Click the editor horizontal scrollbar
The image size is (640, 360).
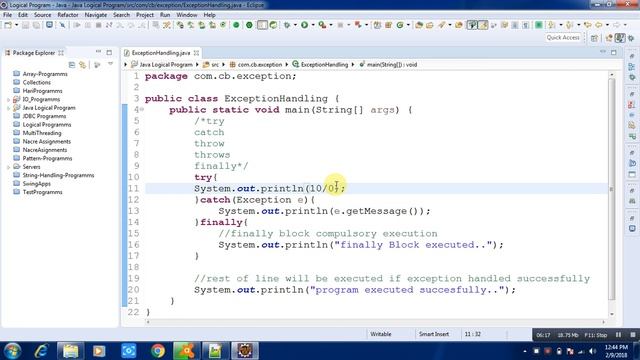(376, 322)
